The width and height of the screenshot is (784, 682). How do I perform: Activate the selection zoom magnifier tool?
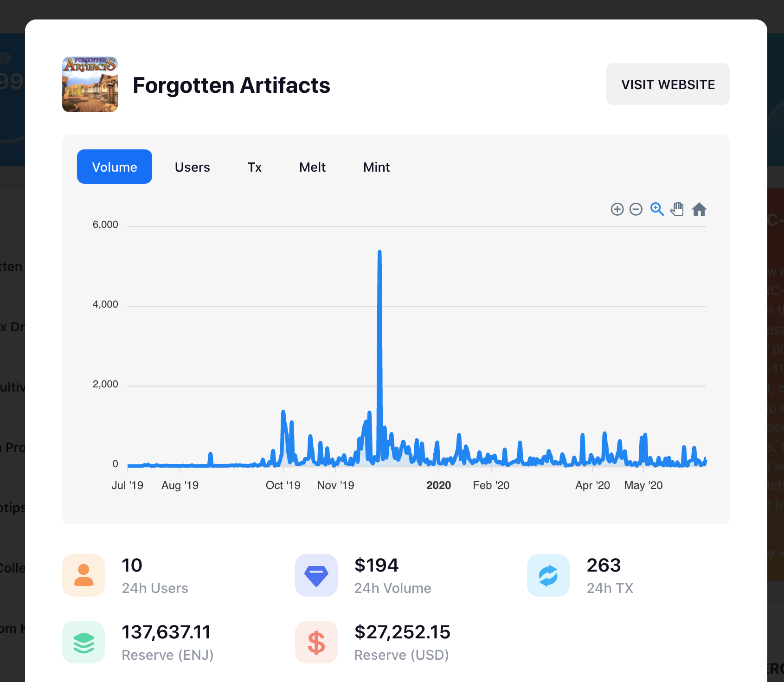[x=656, y=209]
